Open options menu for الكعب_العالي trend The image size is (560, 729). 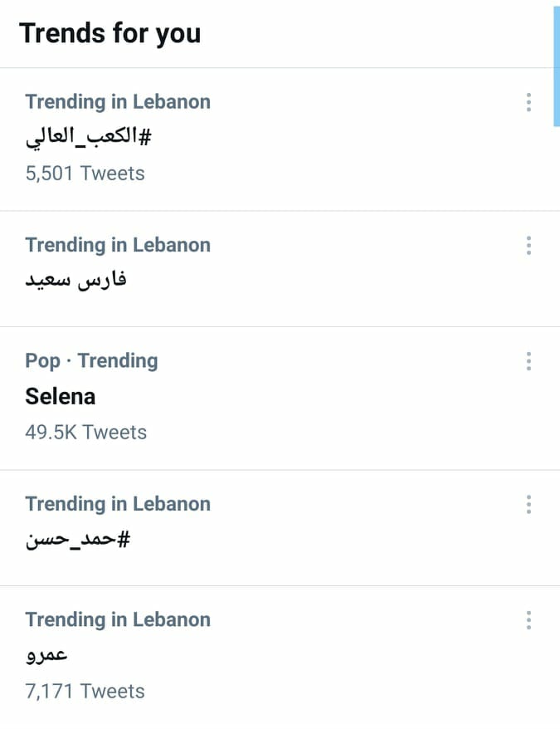coord(528,102)
